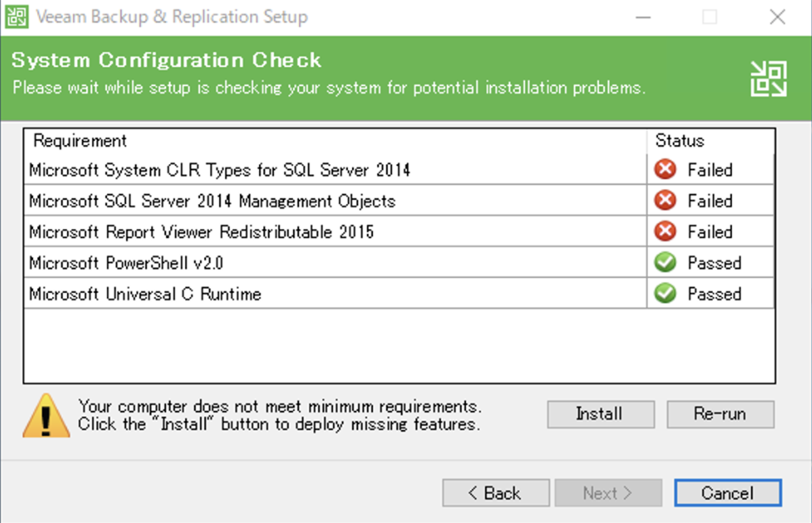Select Microsoft Universal C Runtime row
812x523 pixels.
click(x=399, y=294)
